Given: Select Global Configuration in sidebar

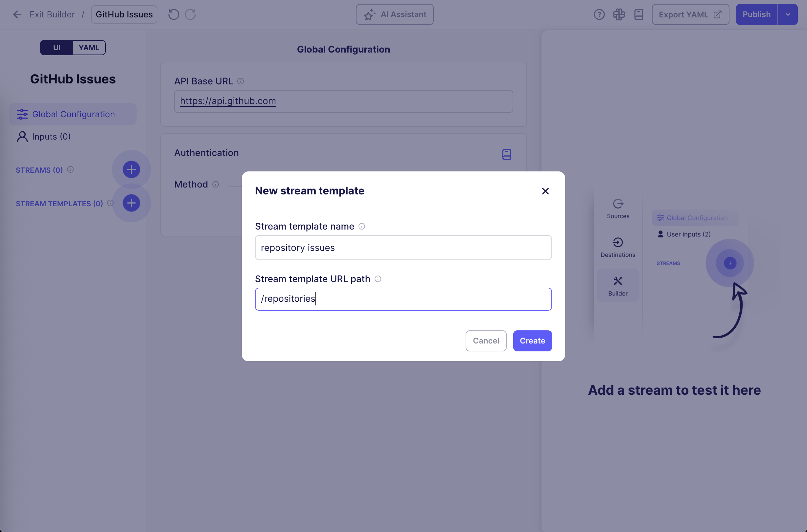Looking at the screenshot, I should coord(73,114).
